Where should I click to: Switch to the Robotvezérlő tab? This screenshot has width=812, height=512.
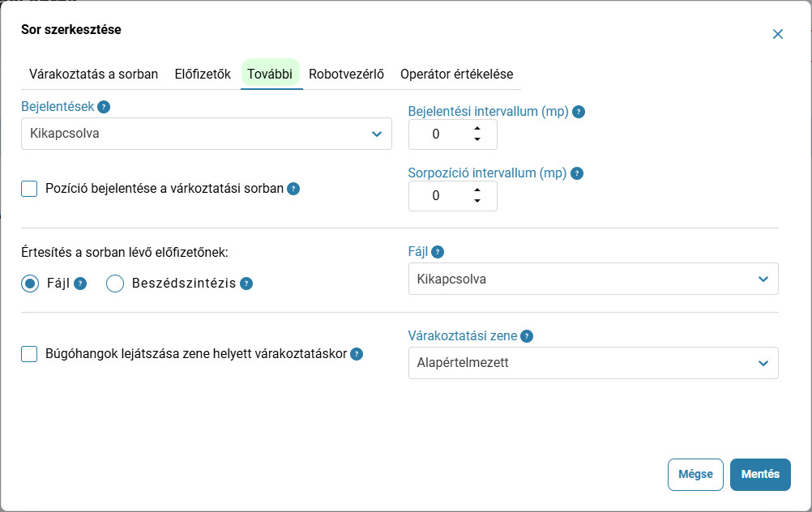click(x=347, y=74)
